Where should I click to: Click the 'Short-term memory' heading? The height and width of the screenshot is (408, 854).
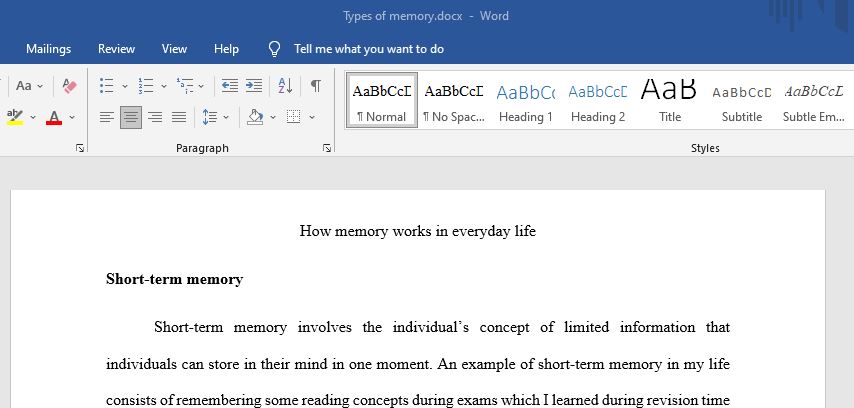[x=174, y=279]
